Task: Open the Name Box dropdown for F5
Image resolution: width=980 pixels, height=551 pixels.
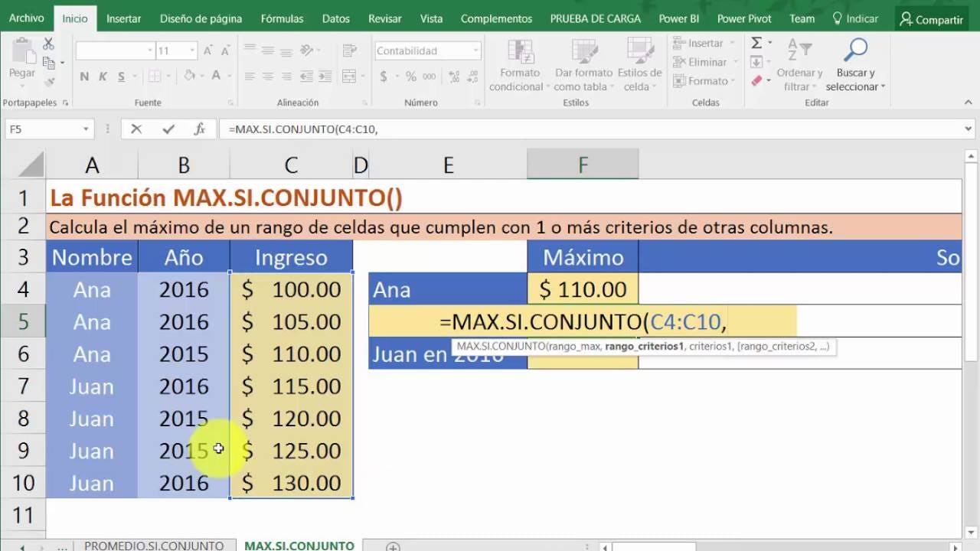Action: click(x=85, y=129)
